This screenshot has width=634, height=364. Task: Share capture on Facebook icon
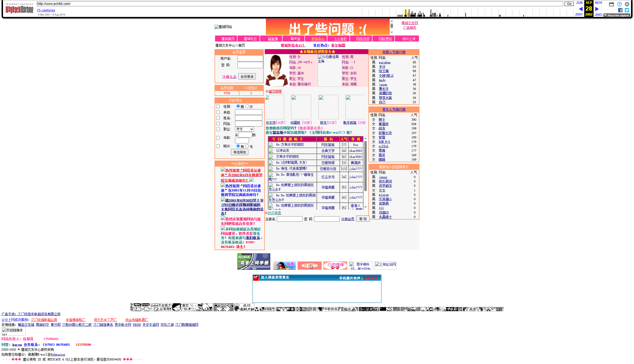620,10
